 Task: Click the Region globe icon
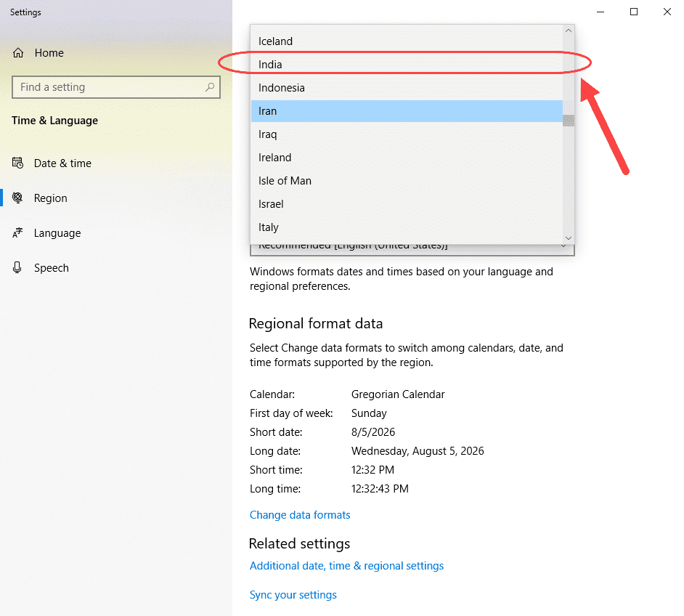click(x=17, y=198)
